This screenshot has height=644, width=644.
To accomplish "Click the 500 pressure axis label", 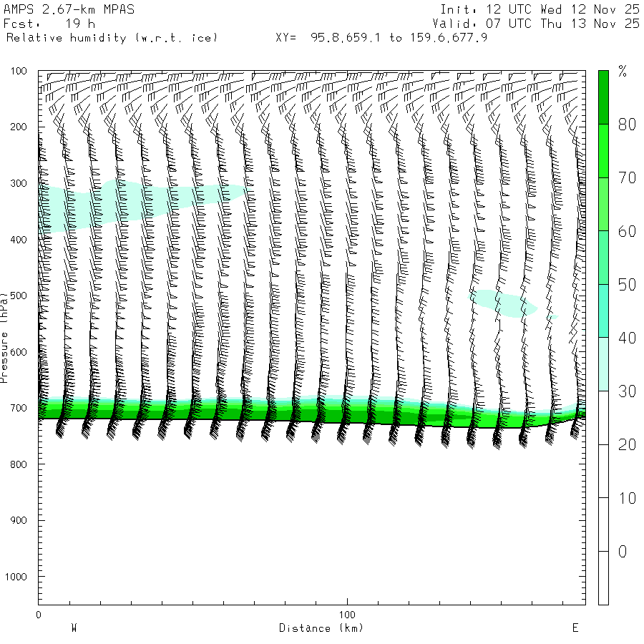I will 19,296.
